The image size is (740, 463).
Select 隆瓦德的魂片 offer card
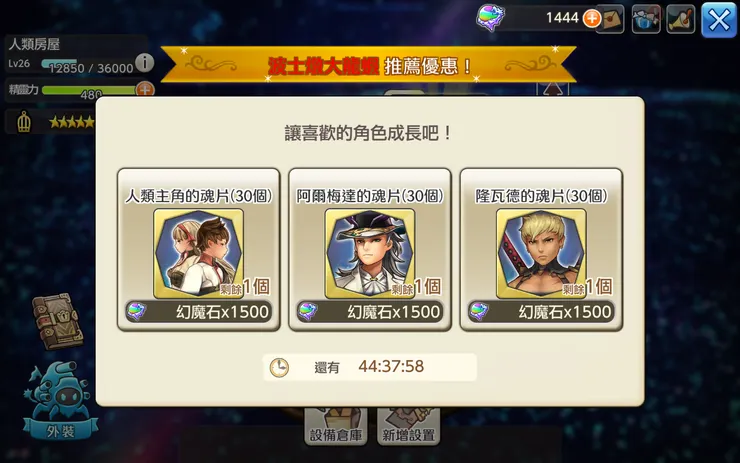click(x=541, y=250)
